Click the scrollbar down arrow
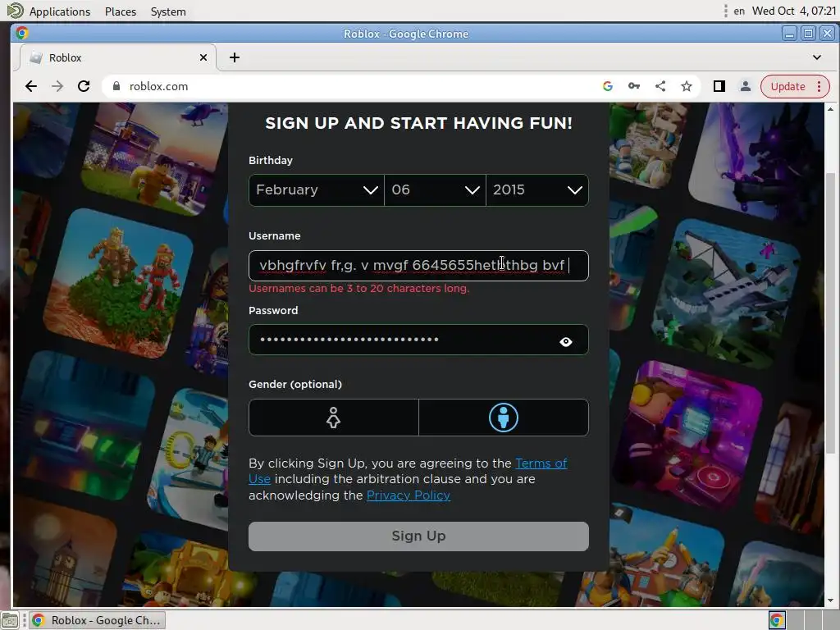This screenshot has width=840, height=630. [830, 601]
